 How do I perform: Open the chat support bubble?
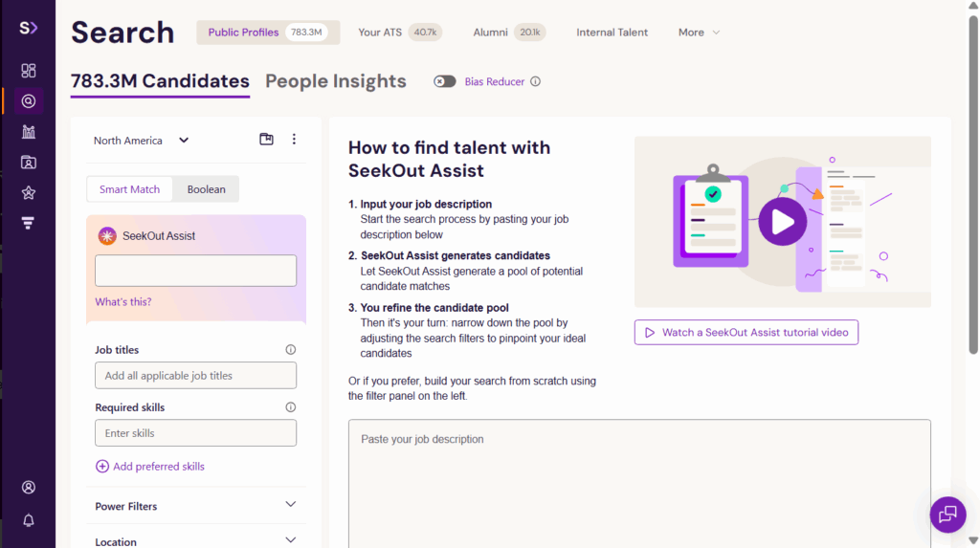[x=947, y=515]
